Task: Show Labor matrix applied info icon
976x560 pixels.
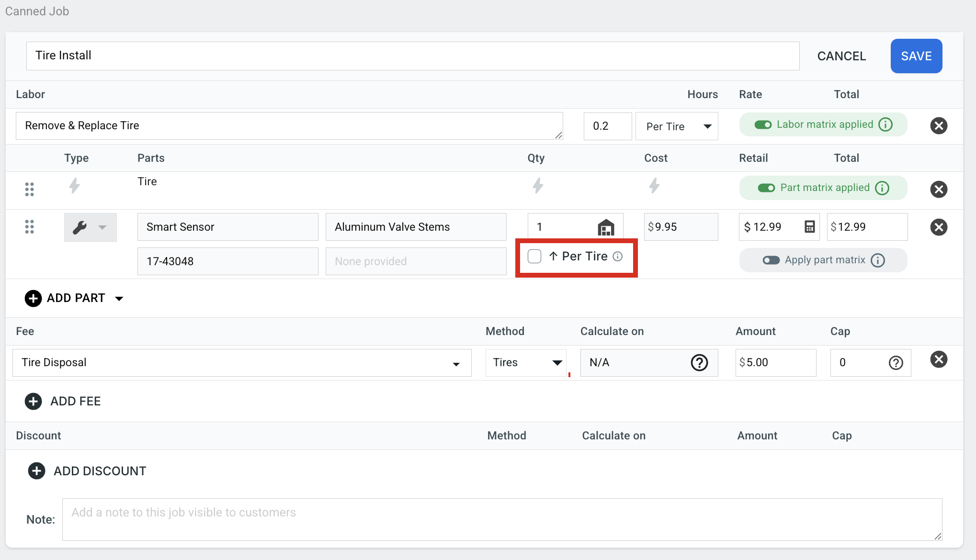Action: (x=885, y=124)
